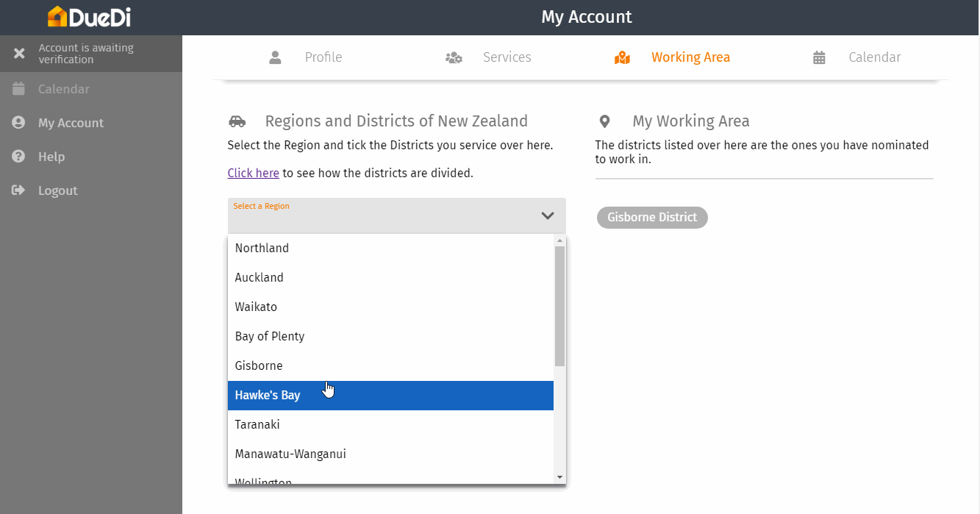Select Hawke's Bay from the region list

[x=268, y=396]
